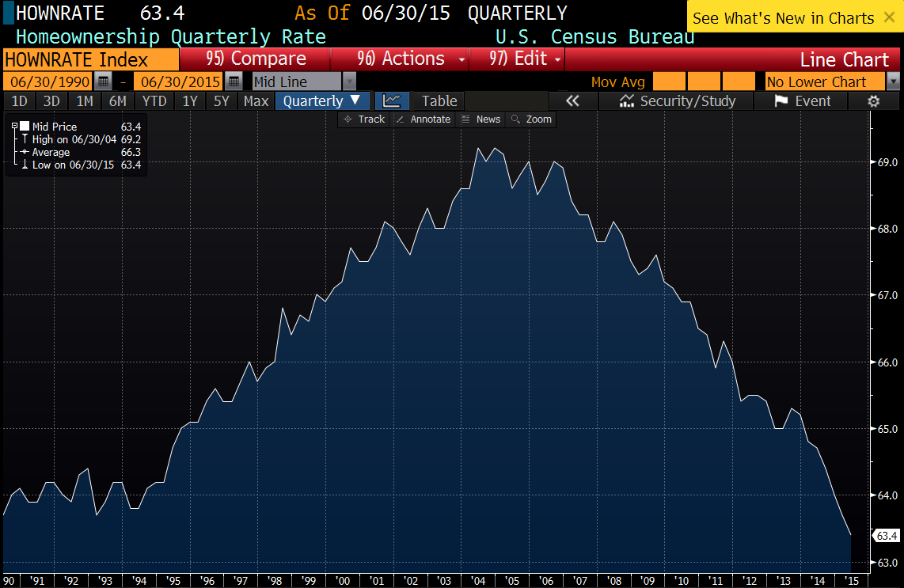
Task: Select the 5Y time range
Action: coord(222,101)
